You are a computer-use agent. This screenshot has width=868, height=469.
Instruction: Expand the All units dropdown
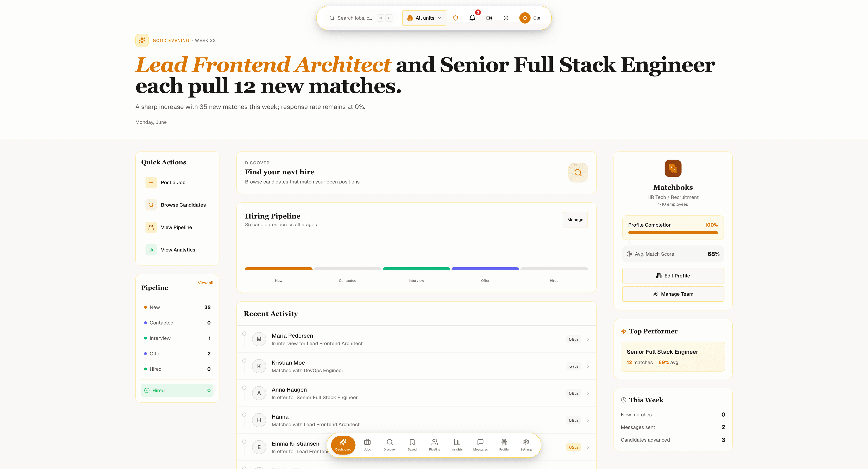pos(424,18)
